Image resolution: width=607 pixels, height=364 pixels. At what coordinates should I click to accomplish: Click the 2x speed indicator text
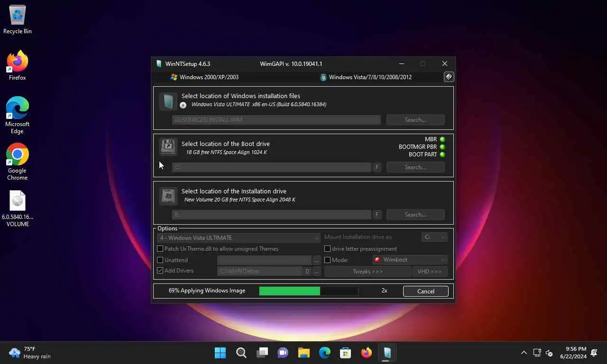pos(385,291)
